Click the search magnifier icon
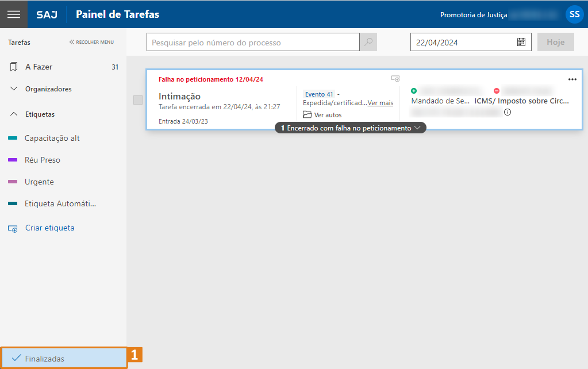 tap(368, 43)
